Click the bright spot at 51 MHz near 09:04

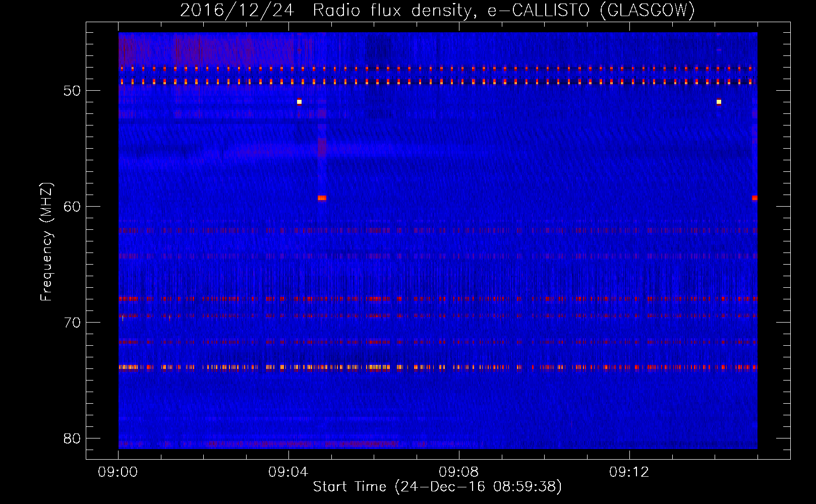tap(299, 102)
